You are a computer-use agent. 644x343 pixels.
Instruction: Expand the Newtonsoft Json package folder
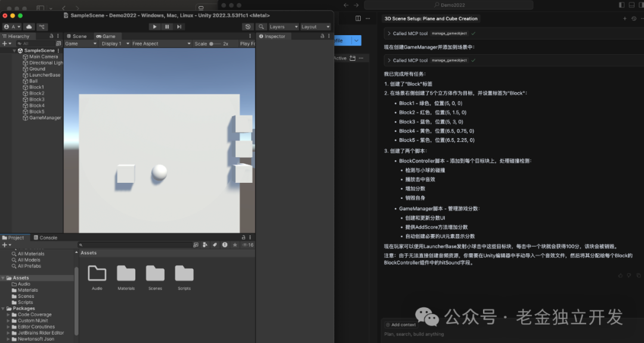[8, 339]
